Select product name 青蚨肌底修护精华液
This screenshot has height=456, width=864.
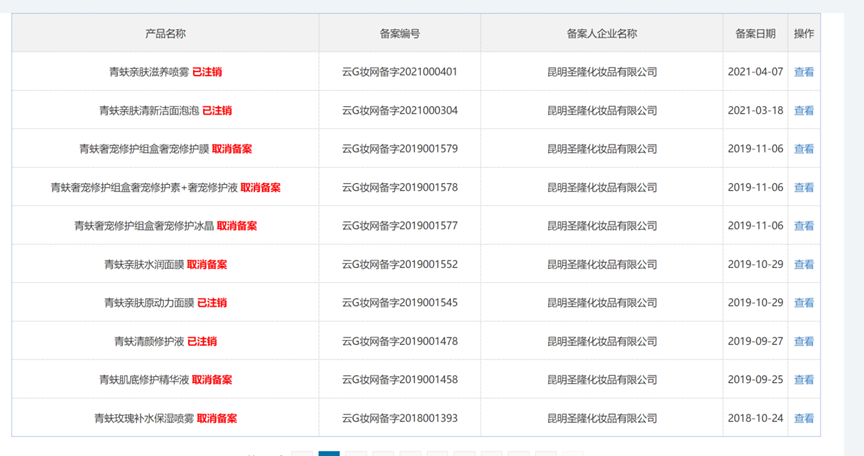click(144, 380)
